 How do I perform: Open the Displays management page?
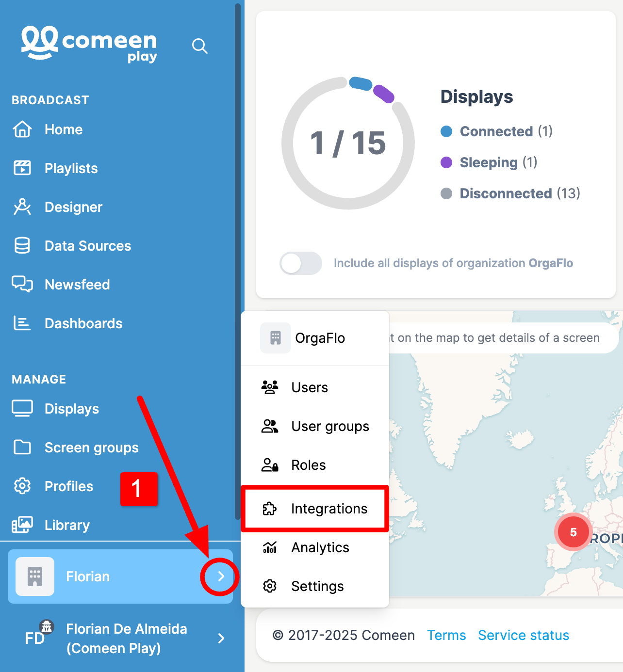coord(72,409)
